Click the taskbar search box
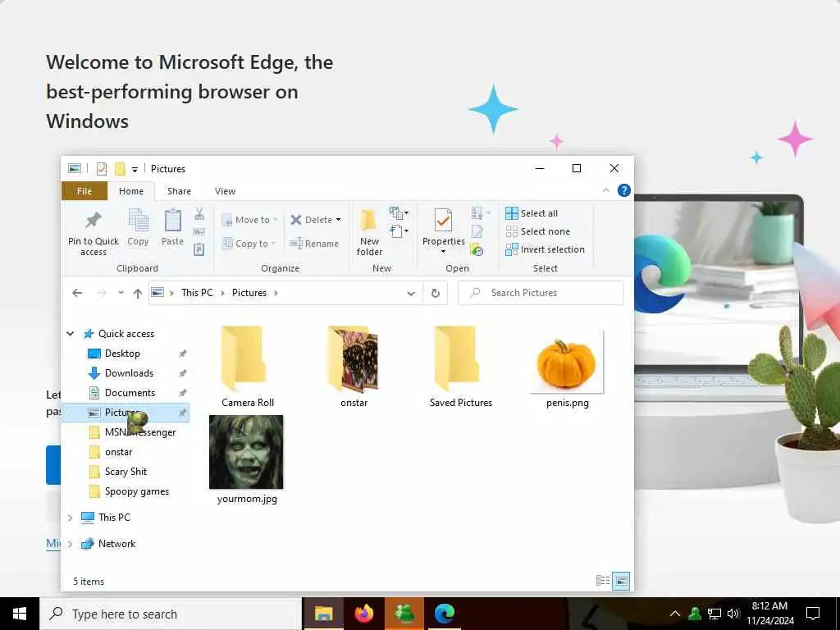The width and height of the screenshot is (840, 630). (x=171, y=614)
